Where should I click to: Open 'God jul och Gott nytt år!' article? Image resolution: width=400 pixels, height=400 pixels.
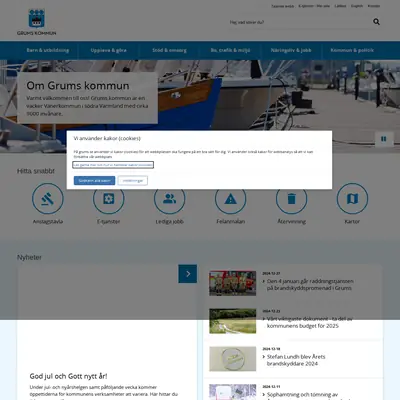[x=68, y=376]
